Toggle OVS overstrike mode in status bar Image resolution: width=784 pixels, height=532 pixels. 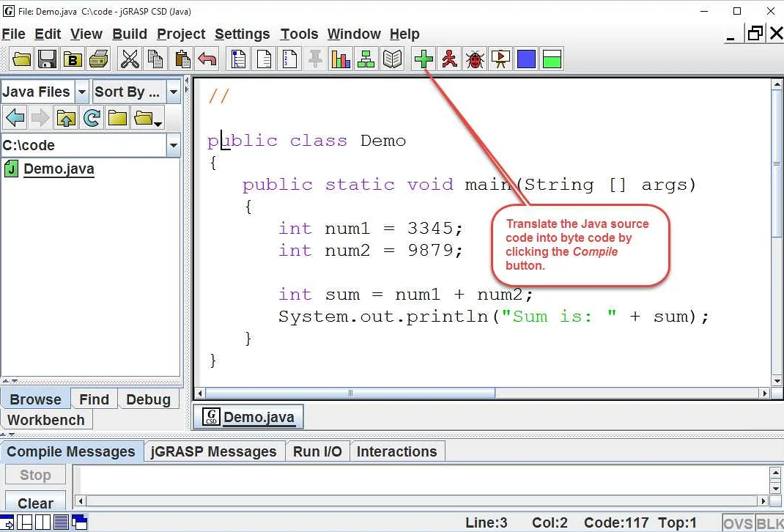pyautogui.click(x=738, y=523)
